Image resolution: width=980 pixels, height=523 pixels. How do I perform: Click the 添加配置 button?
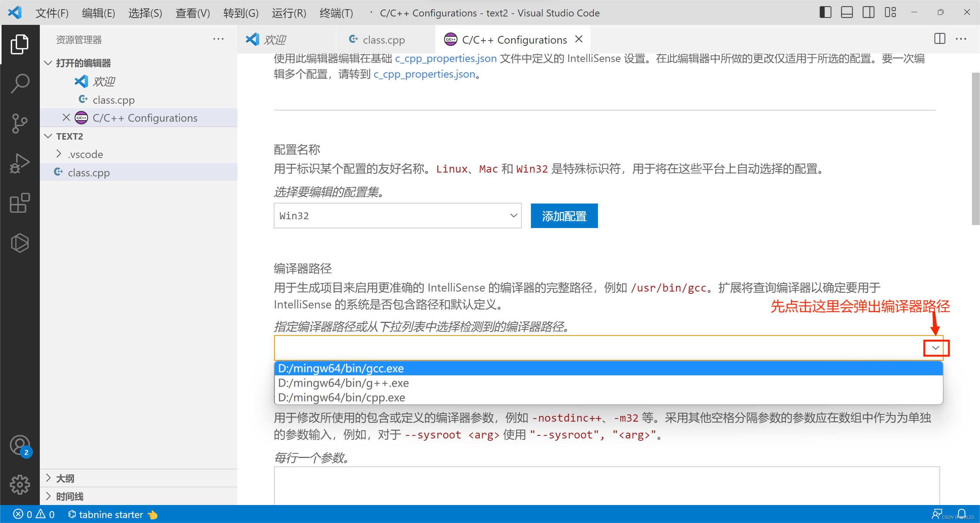coord(564,216)
